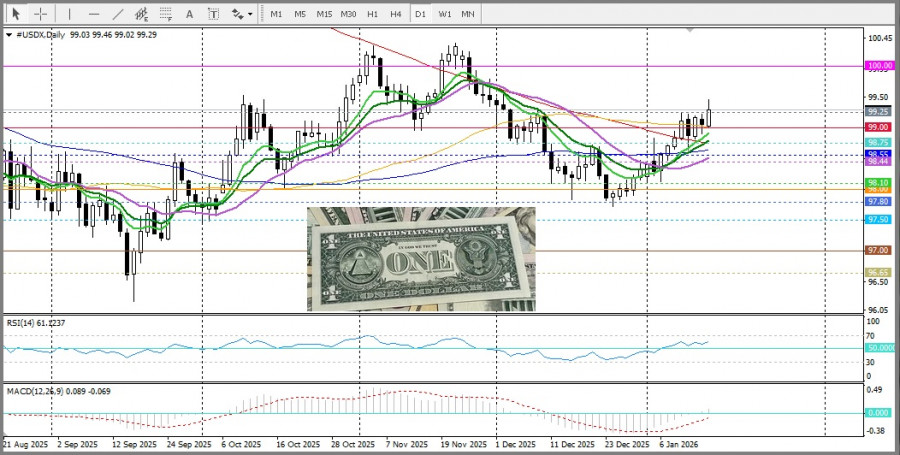This screenshot has width=900, height=455.
Task: Add text with the A tool
Action: coord(190,14)
